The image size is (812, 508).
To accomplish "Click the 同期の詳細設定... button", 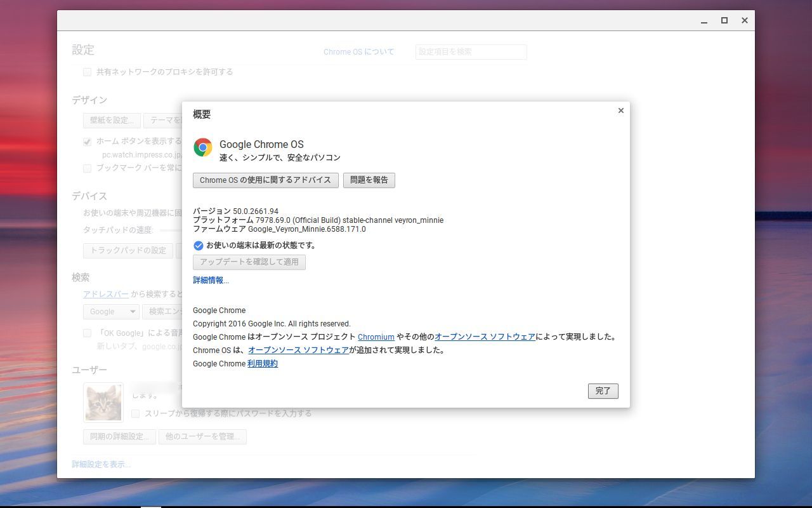I will (119, 437).
